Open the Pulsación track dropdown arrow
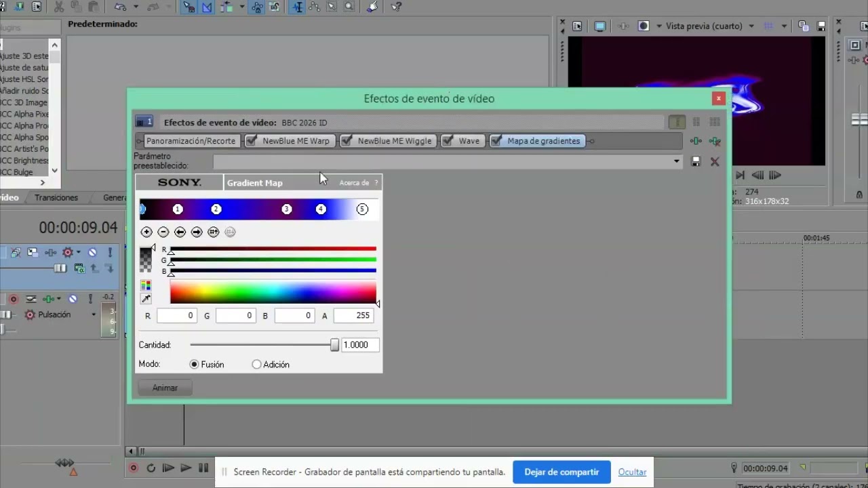Image resolution: width=868 pixels, height=488 pixels. [x=94, y=314]
